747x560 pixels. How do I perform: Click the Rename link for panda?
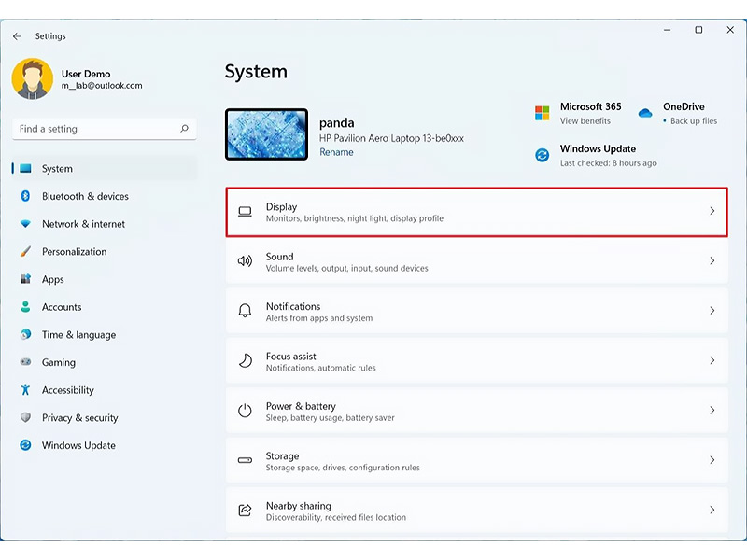(x=336, y=152)
